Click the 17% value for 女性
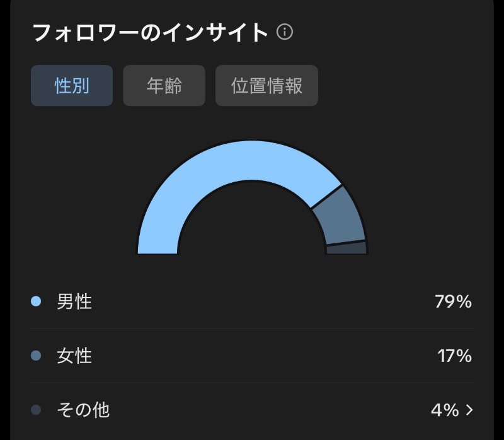 click(x=454, y=356)
